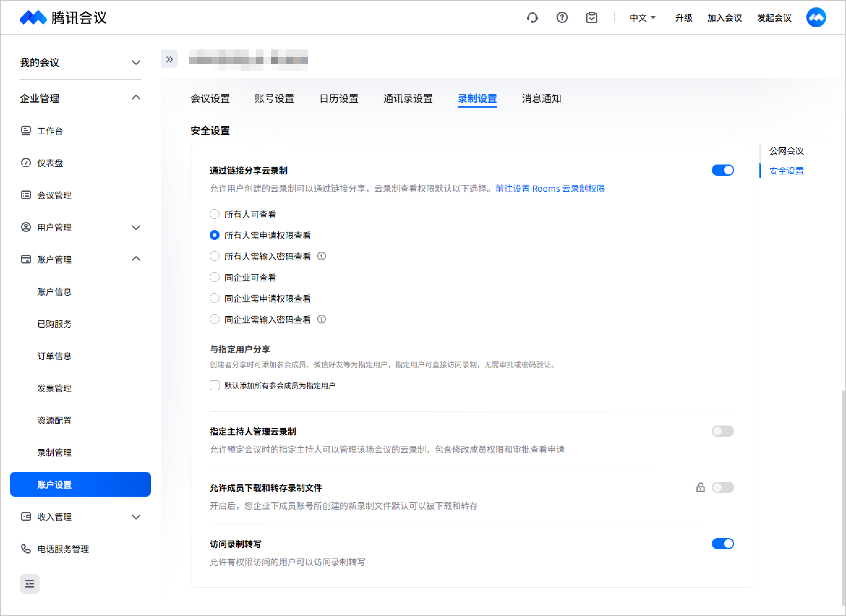Jump to 公网会议 section anchor
This screenshot has width=846, height=616.
[786, 151]
